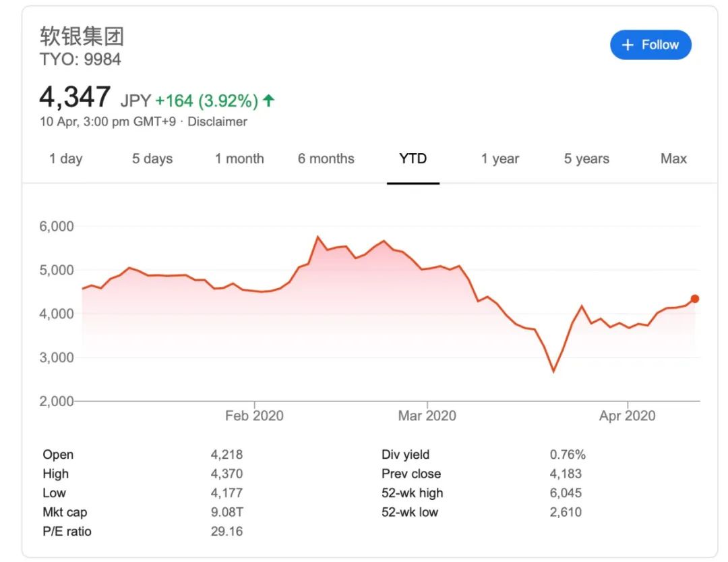Select the 6 months range tab
The height and width of the screenshot is (562, 728).
(326, 159)
